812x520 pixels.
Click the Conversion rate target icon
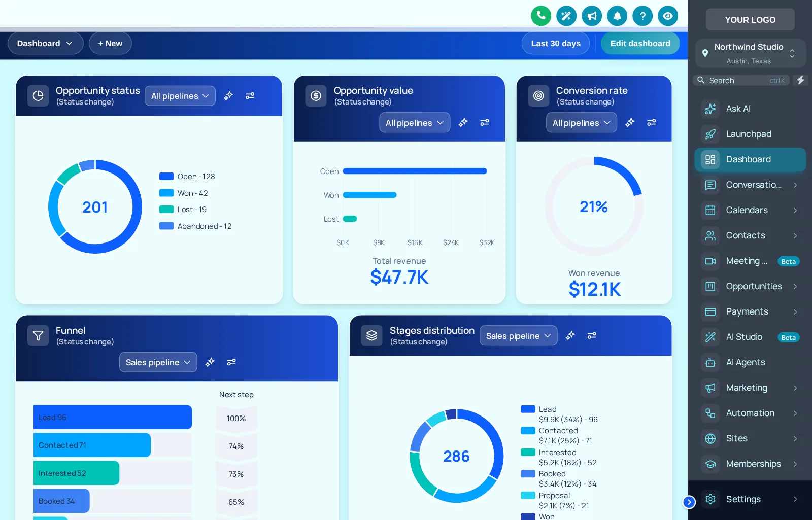point(538,95)
